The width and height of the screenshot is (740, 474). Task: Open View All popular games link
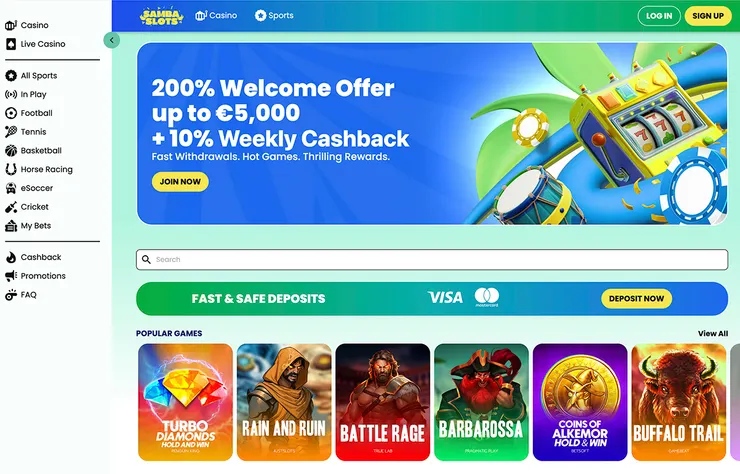point(713,333)
